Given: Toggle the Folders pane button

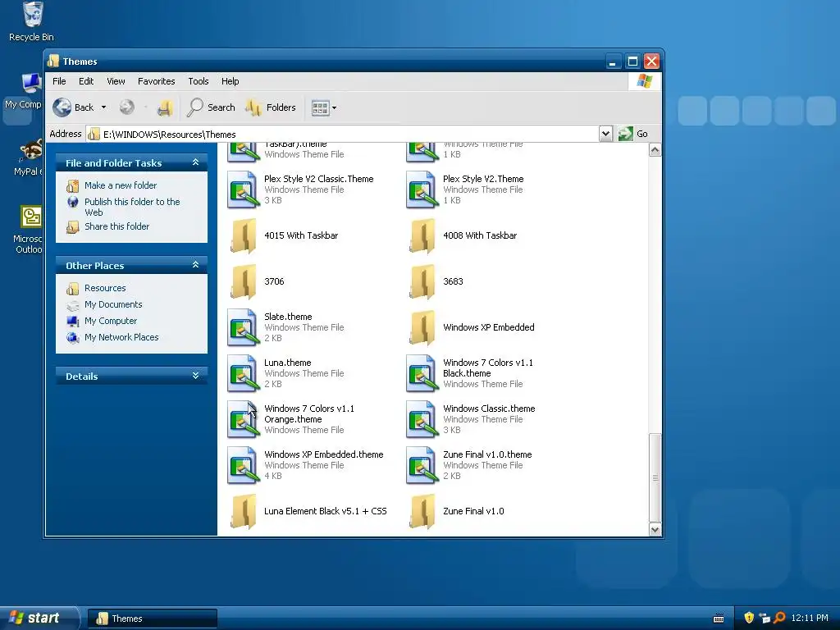Looking at the screenshot, I should (x=271, y=107).
